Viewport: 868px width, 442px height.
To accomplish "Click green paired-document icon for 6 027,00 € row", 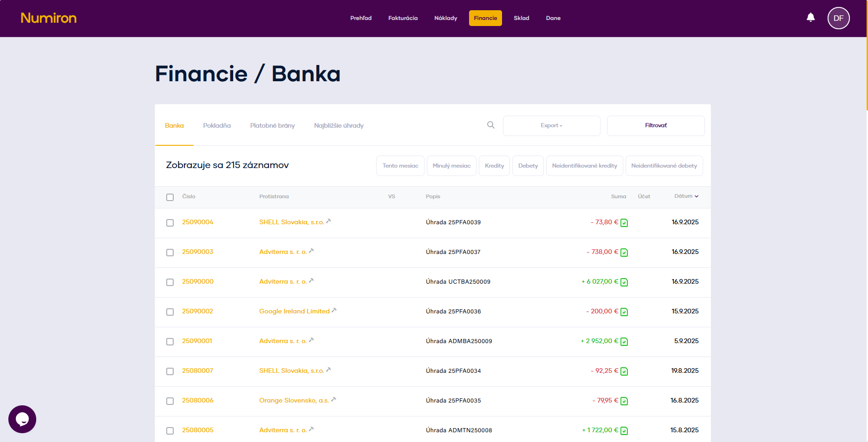I will [x=624, y=282].
